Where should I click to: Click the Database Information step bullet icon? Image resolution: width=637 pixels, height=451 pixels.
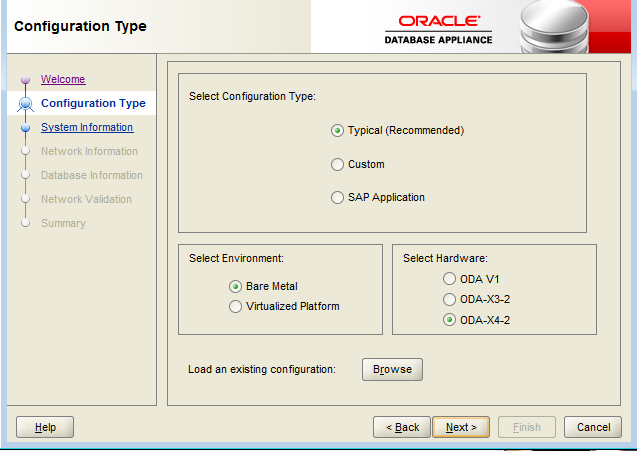[x=26, y=175]
